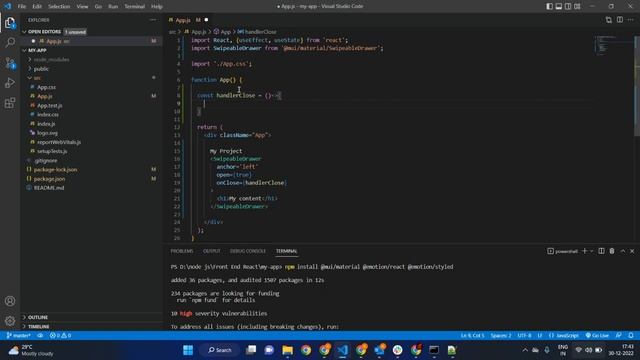Split the terminal panel
This screenshot has width=640, height=360.
(601, 251)
